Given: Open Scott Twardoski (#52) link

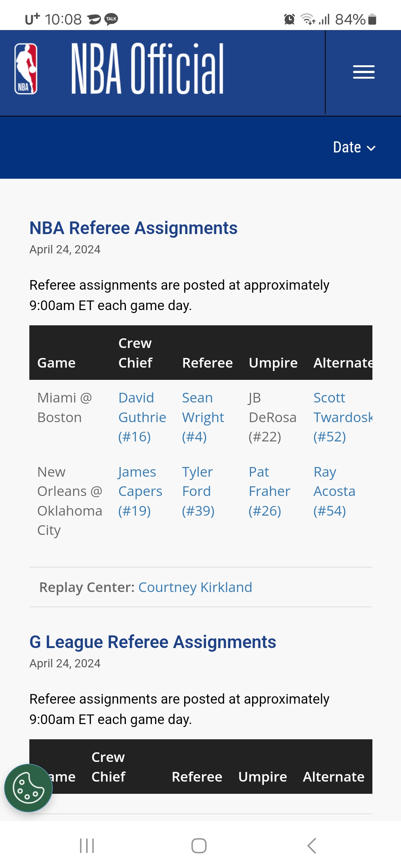Looking at the screenshot, I should tap(343, 417).
